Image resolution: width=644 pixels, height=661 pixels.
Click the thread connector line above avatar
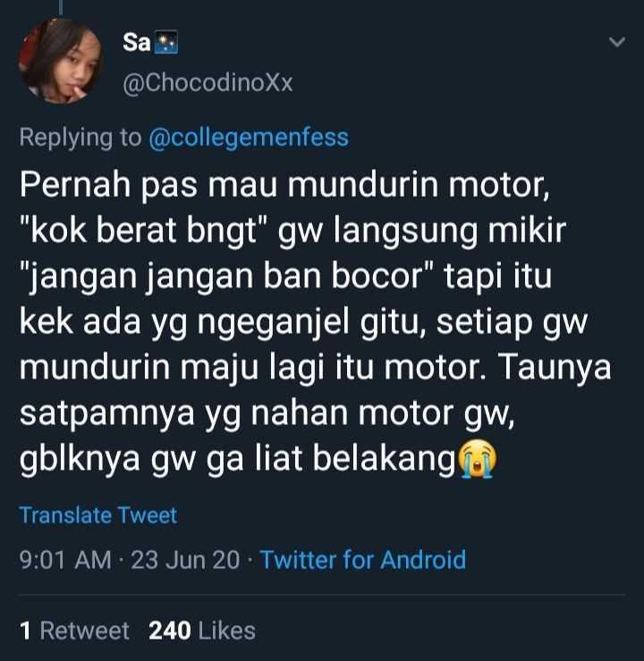coord(61,7)
